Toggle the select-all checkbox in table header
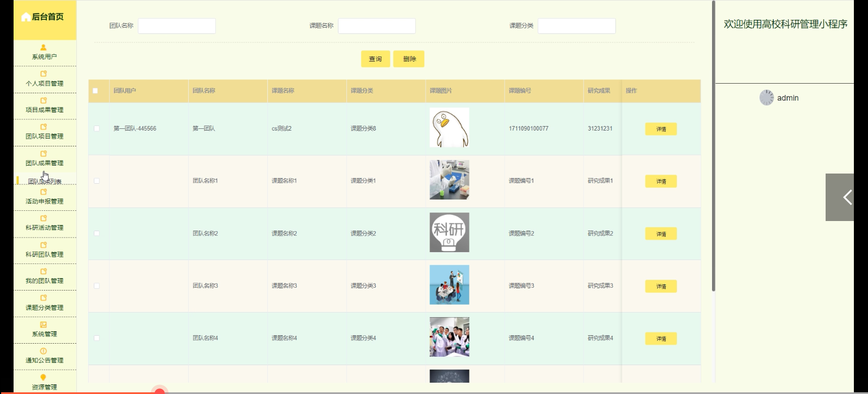 tap(97, 90)
